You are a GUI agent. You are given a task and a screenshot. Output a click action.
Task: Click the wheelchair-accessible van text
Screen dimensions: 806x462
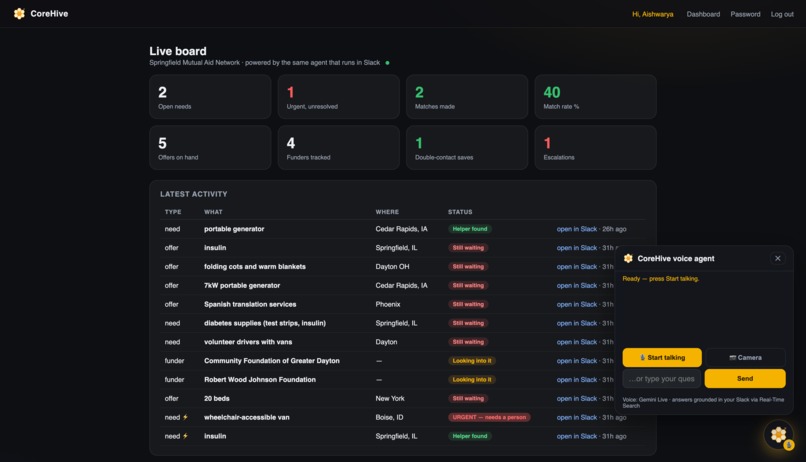coord(247,417)
